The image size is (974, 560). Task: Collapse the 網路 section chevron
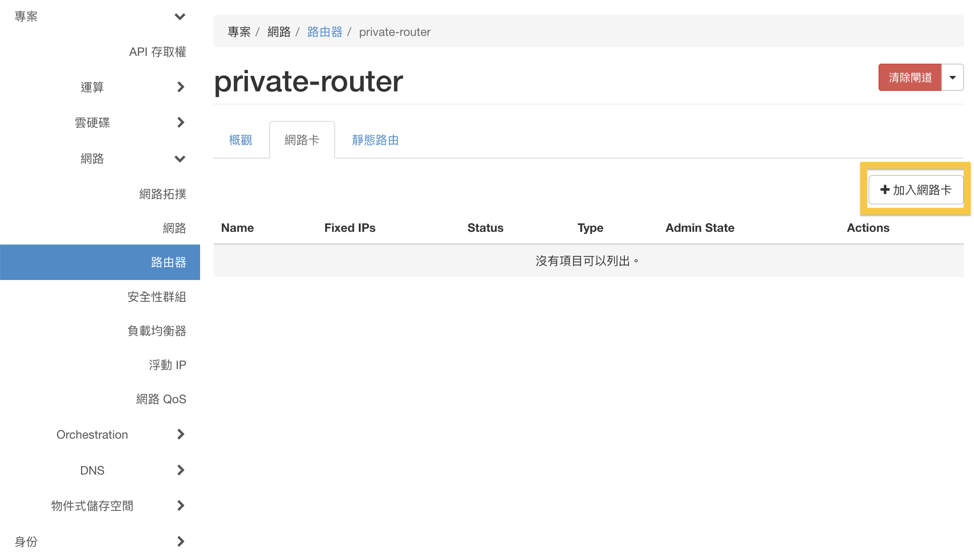tap(180, 159)
